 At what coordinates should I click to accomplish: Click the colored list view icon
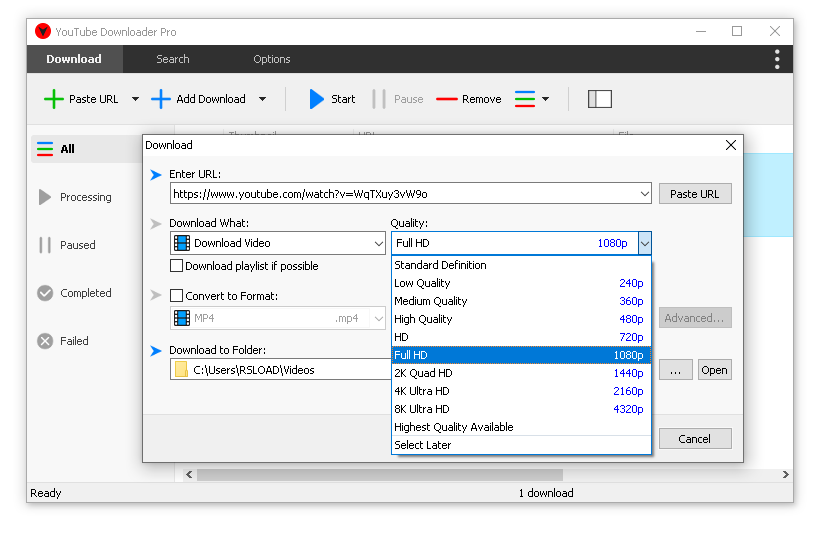[525, 99]
